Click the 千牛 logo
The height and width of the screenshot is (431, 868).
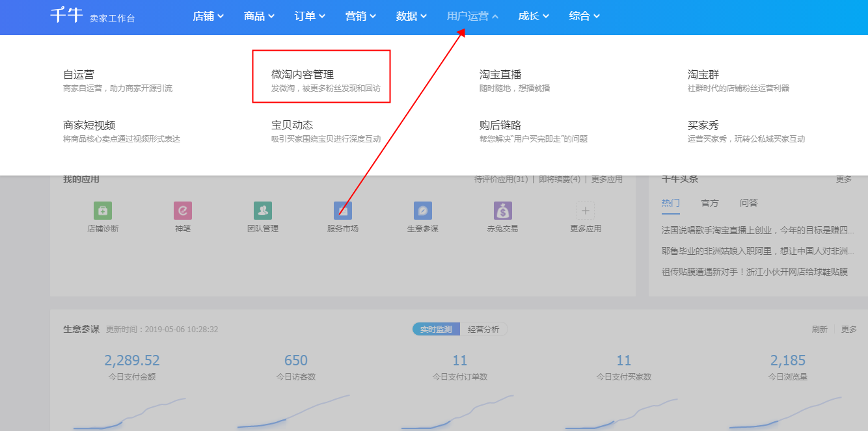(x=67, y=15)
